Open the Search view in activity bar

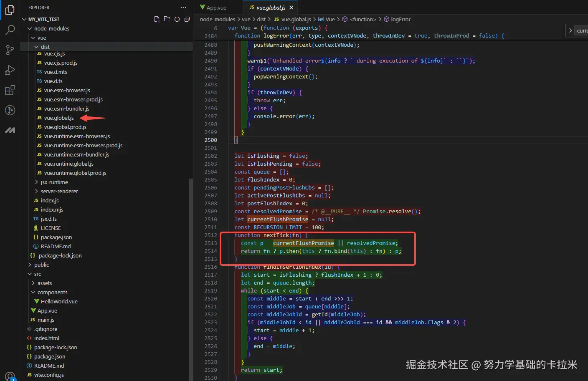(x=10, y=30)
